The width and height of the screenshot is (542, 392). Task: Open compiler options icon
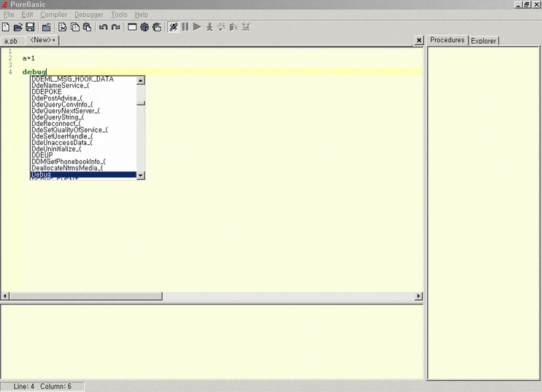tap(157, 27)
